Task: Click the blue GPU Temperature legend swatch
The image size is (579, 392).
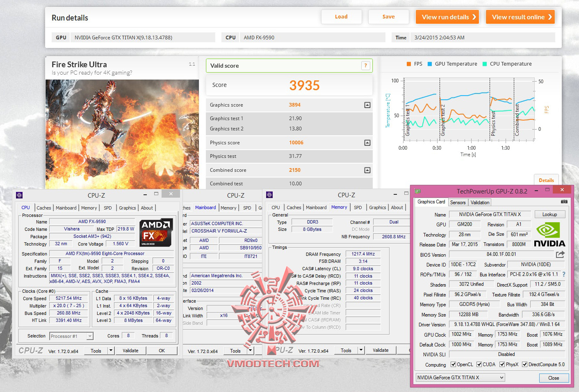Action: [430, 64]
